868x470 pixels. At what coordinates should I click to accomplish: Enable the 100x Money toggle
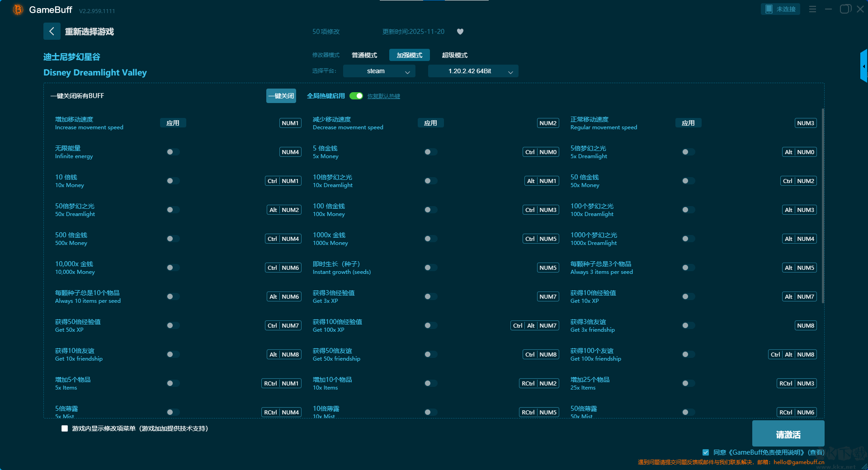click(431, 210)
